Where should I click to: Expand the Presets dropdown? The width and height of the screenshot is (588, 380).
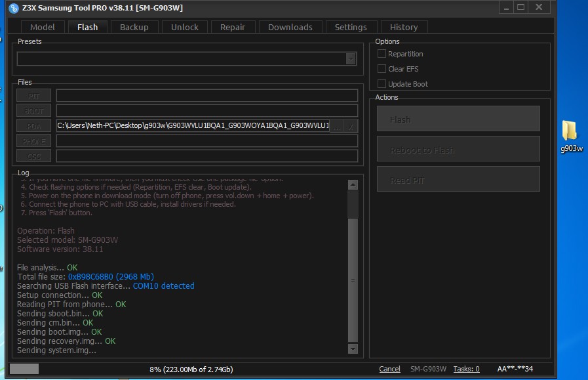coord(351,59)
